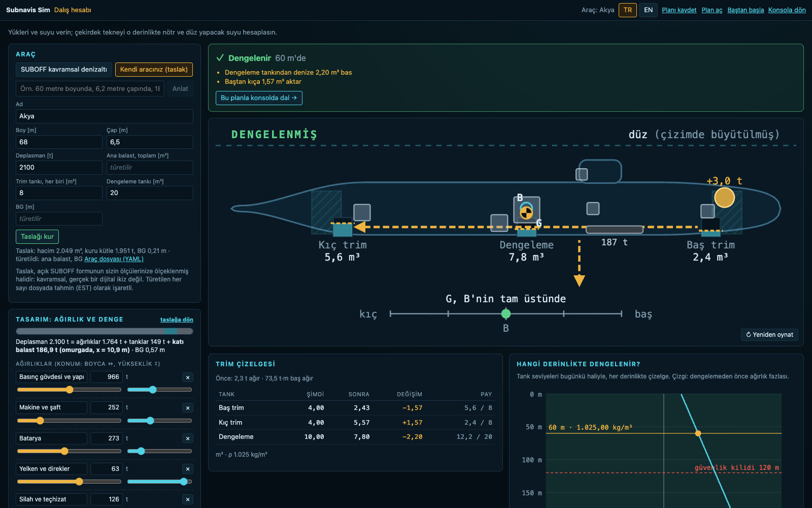Click Plan aç link
Image resolution: width=812 pixels, height=508 pixels.
point(712,10)
